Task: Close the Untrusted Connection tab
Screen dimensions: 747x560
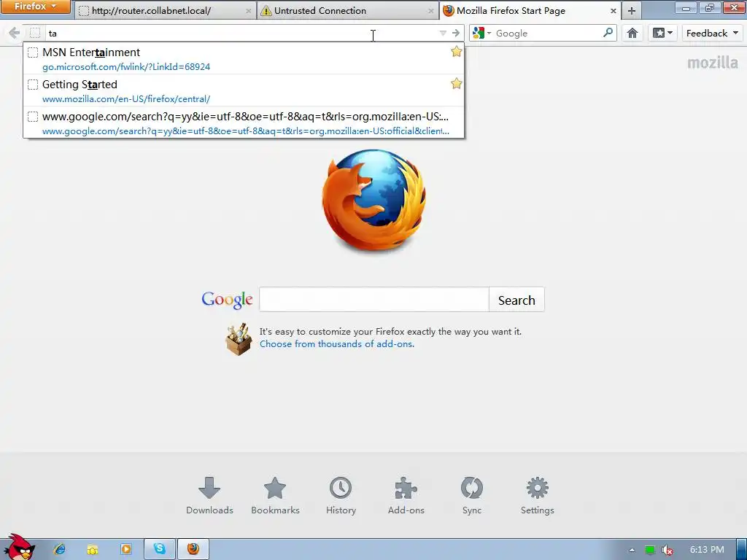Action: coord(430,10)
